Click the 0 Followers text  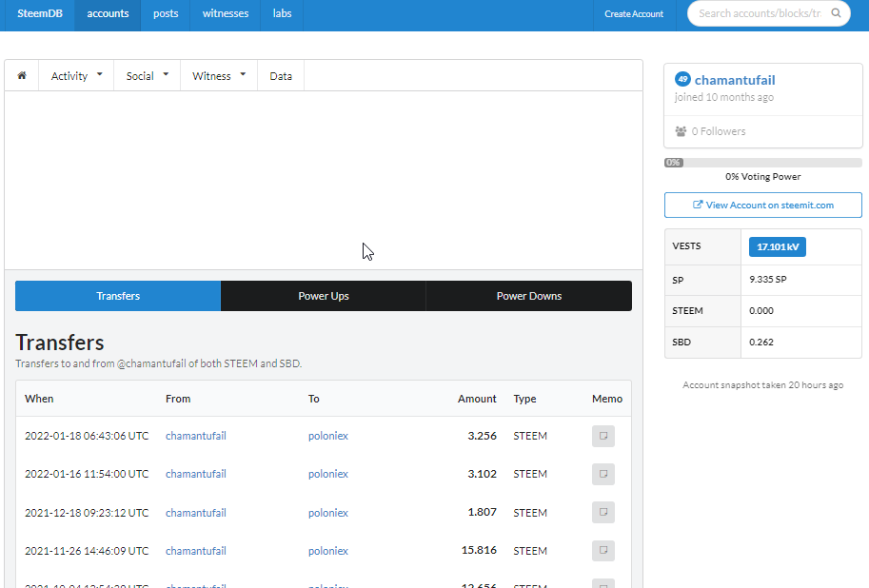[x=719, y=131]
